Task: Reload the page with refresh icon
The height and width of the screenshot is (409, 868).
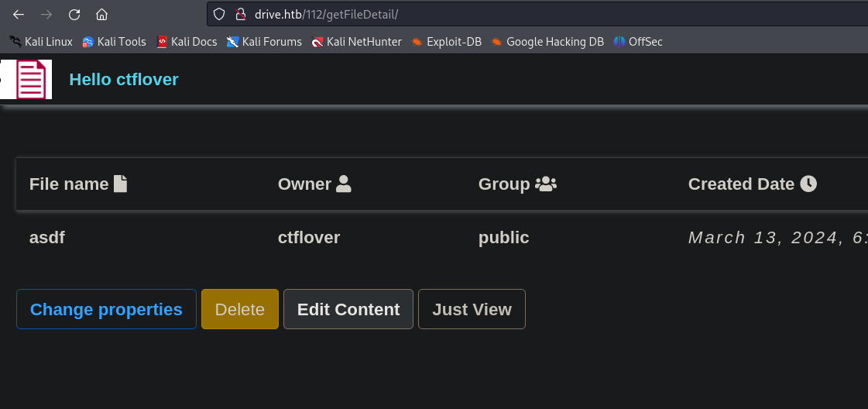Action: [x=74, y=14]
